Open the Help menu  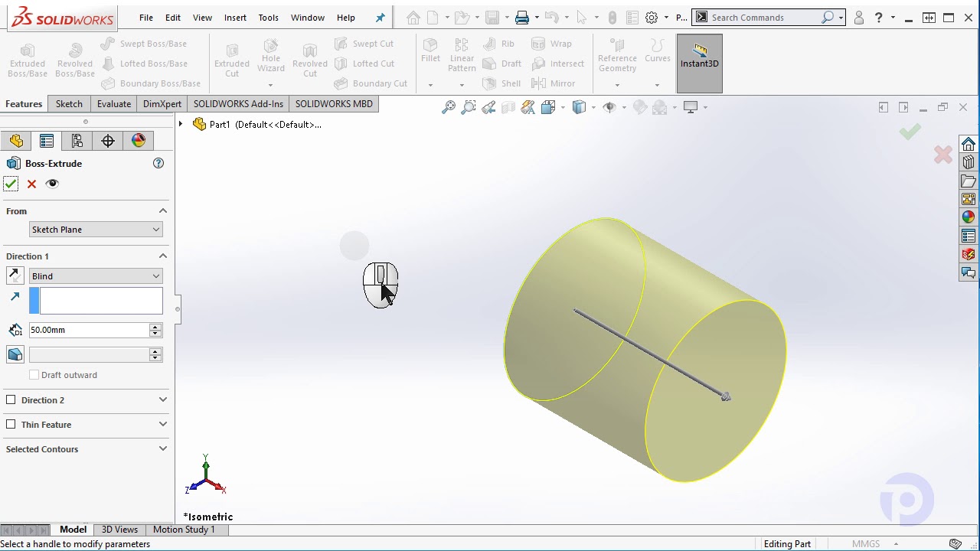pyautogui.click(x=346, y=18)
